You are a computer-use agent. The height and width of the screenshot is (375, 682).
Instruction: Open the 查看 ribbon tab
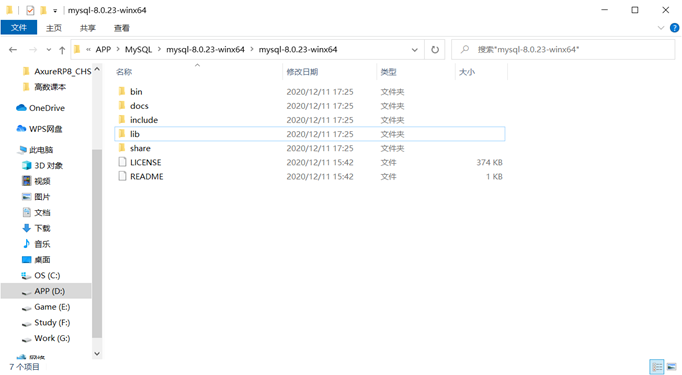tap(121, 28)
